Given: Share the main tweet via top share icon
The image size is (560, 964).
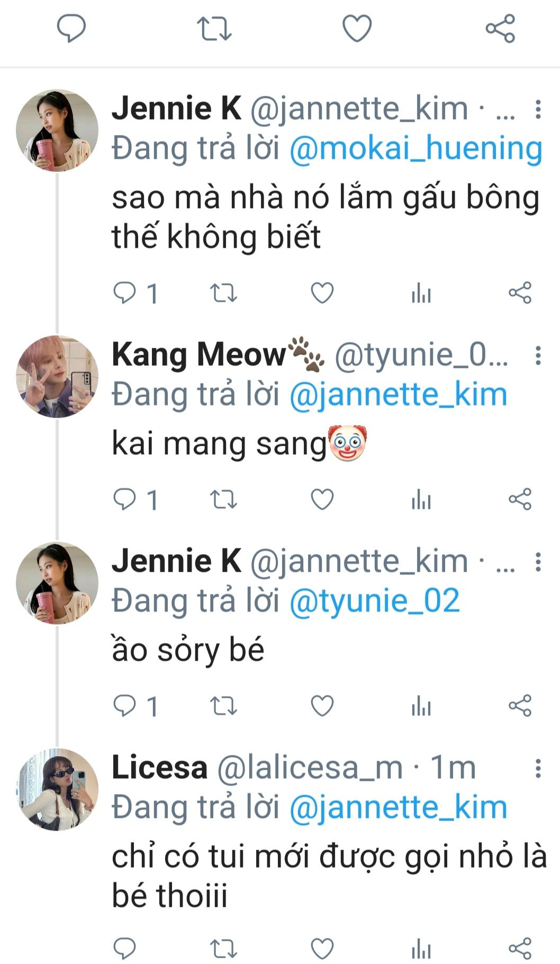Looking at the screenshot, I should click(x=500, y=29).
